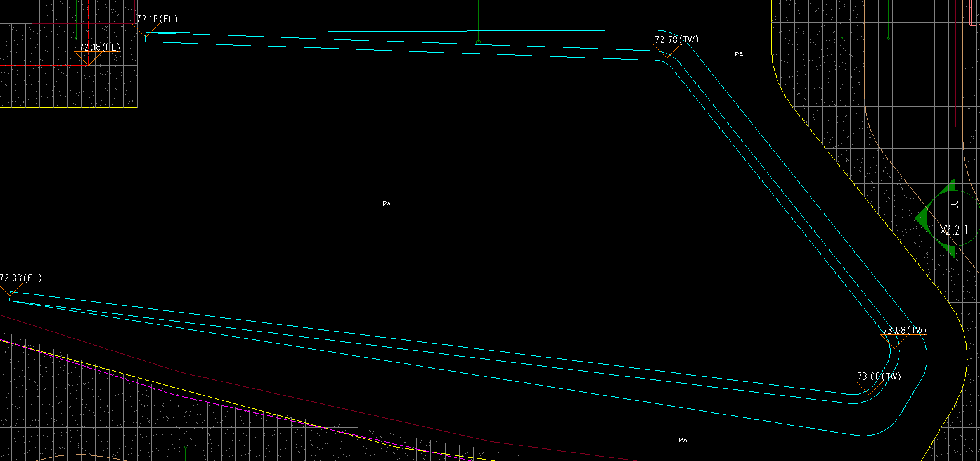This screenshot has width=980, height=461.
Task: Select the PA label beside 72.78(TW)
Action: click(x=738, y=54)
